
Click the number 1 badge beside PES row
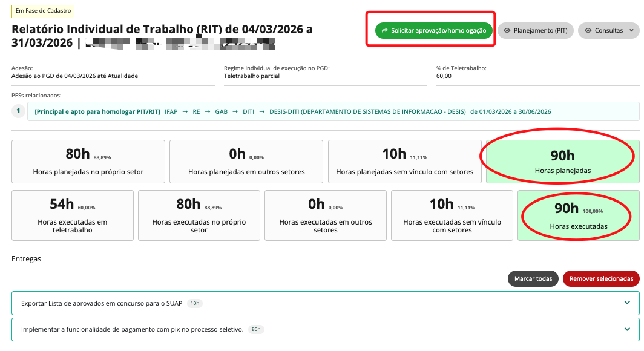coord(18,111)
